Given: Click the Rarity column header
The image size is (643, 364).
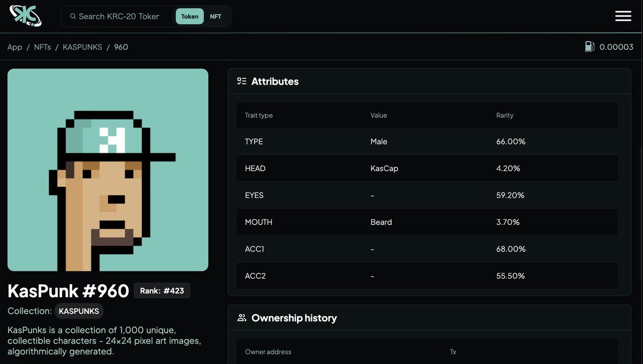Looking at the screenshot, I should click(504, 115).
